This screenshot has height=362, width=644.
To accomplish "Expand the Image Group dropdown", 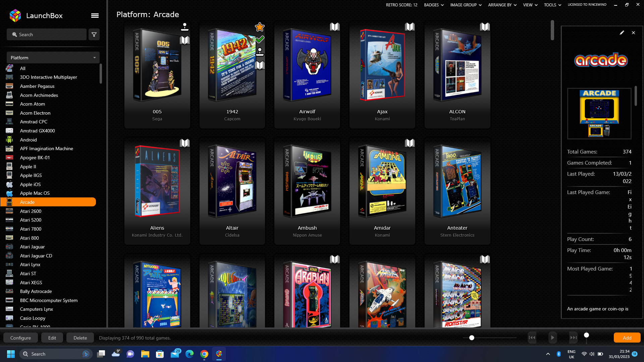I will point(466,5).
